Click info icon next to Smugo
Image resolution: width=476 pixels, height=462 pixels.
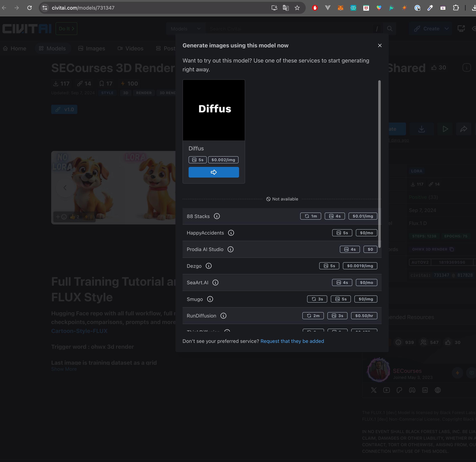[x=210, y=299]
